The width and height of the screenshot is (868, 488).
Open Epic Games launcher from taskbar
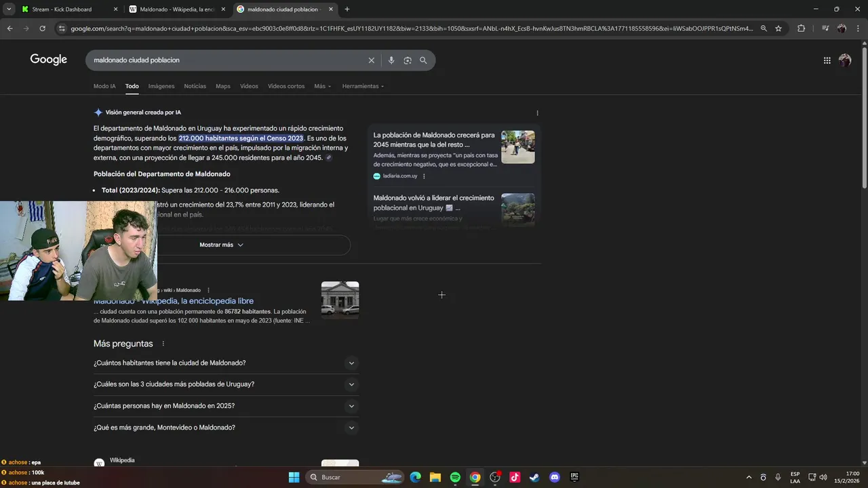[574, 477]
